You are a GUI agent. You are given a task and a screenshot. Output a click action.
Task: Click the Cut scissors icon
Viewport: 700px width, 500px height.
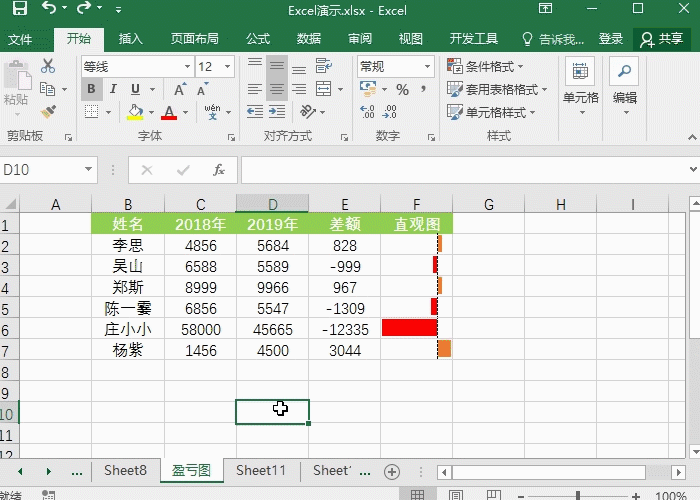[48, 66]
